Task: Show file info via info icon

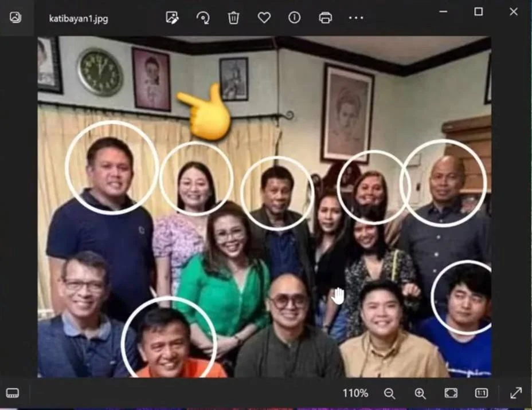Action: (x=294, y=18)
